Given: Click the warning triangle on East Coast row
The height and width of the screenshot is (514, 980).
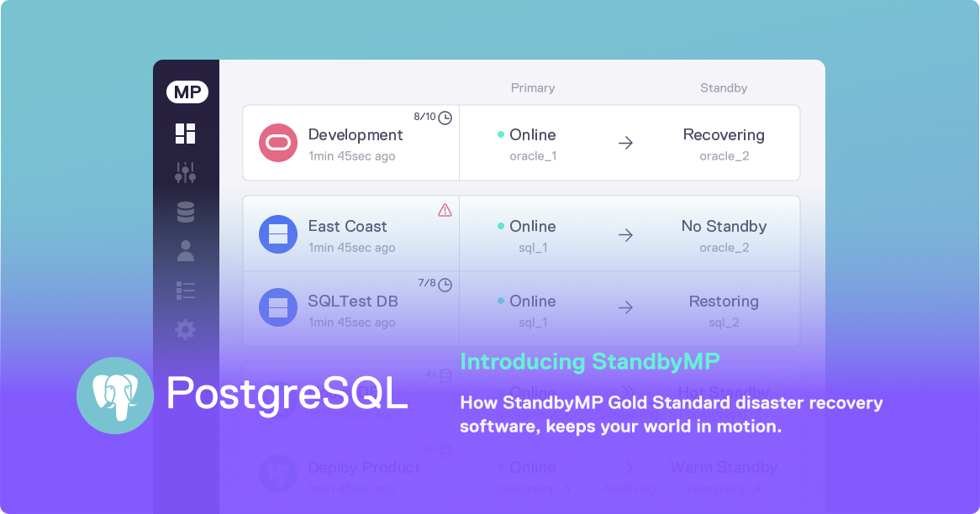Looking at the screenshot, I should click(444, 210).
